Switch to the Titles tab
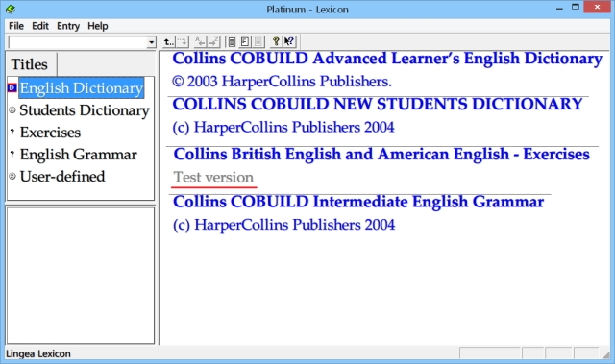The image size is (615, 364). click(x=30, y=64)
